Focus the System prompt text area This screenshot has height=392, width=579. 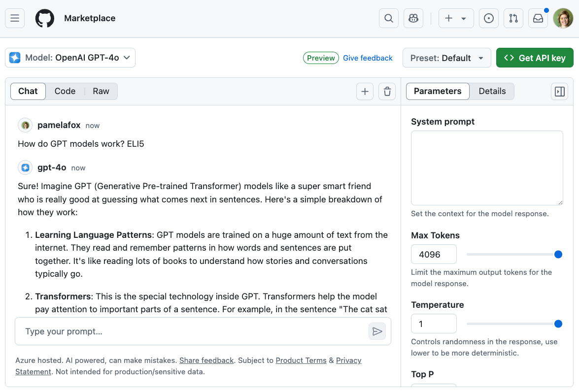coord(487,168)
